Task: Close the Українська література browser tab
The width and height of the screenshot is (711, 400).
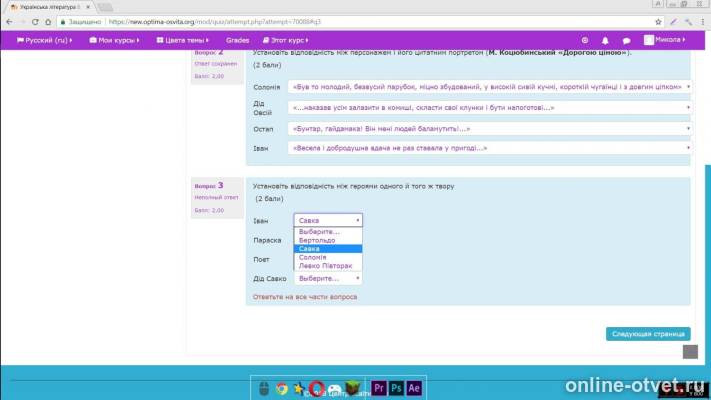Action: coord(88,7)
